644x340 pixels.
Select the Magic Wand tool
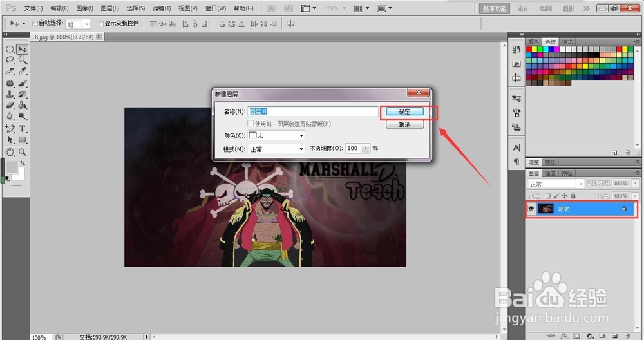[22, 60]
